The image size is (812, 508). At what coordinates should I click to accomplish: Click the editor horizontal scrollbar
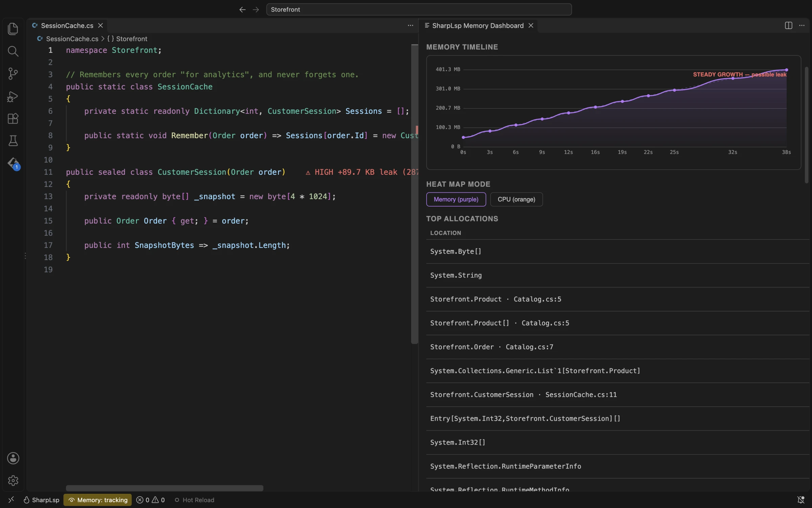(x=164, y=488)
